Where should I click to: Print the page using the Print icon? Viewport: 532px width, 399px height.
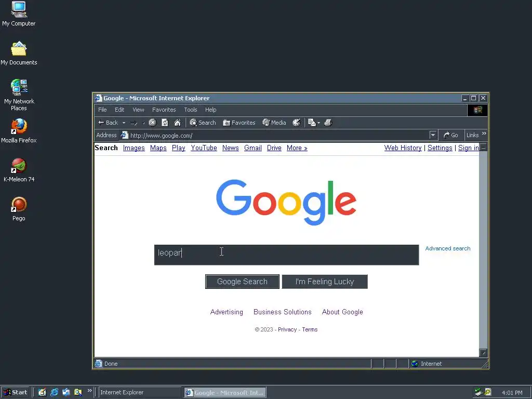click(x=328, y=123)
